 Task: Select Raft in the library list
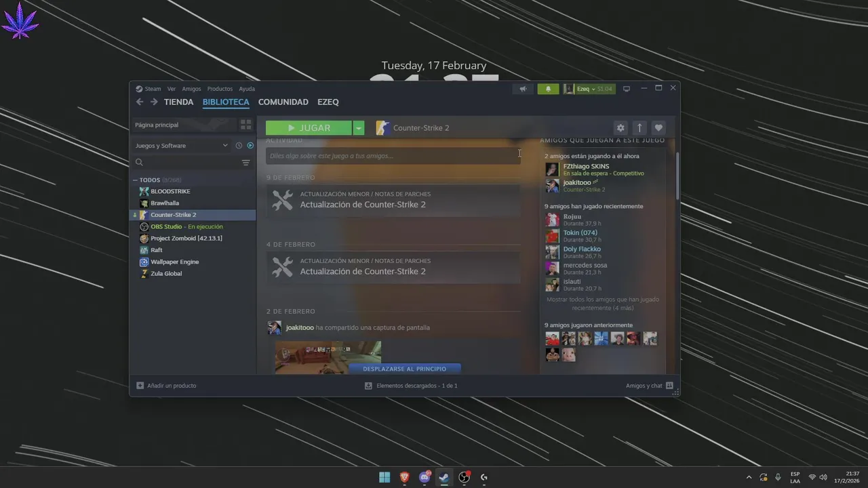(157, 250)
